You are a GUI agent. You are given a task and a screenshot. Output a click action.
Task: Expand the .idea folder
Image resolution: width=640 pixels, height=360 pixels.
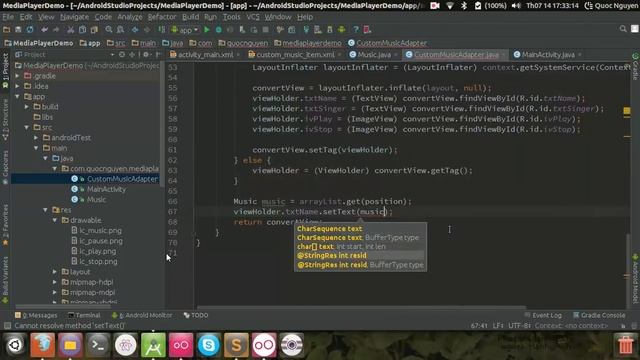pyautogui.click(x=18, y=86)
